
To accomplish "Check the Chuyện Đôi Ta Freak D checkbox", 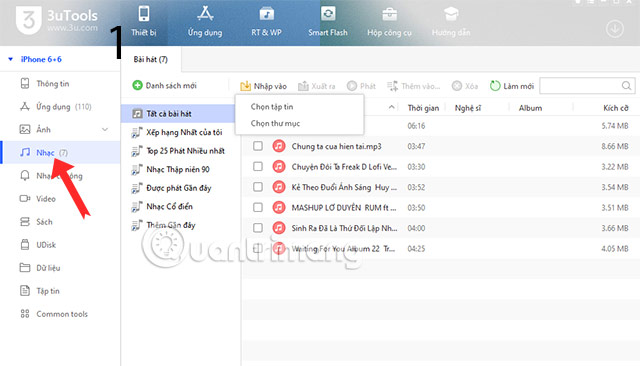I will (x=258, y=166).
